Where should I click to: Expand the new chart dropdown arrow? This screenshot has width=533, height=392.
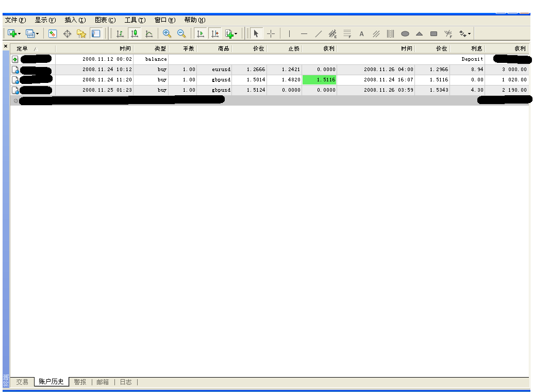(x=20, y=33)
